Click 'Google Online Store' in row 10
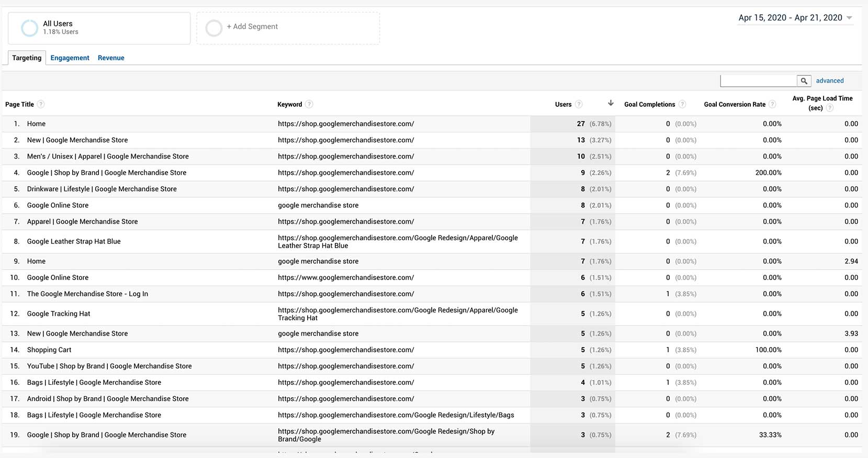868x458 pixels. 58,277
